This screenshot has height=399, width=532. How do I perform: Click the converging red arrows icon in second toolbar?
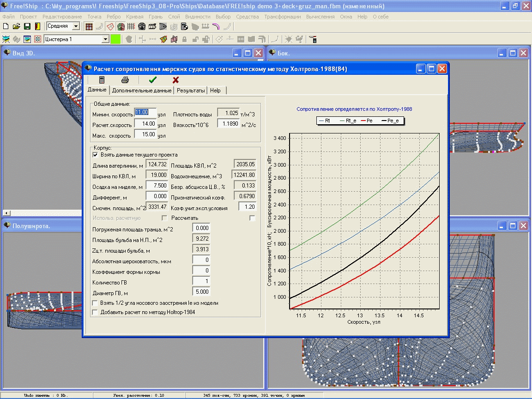click(37, 39)
